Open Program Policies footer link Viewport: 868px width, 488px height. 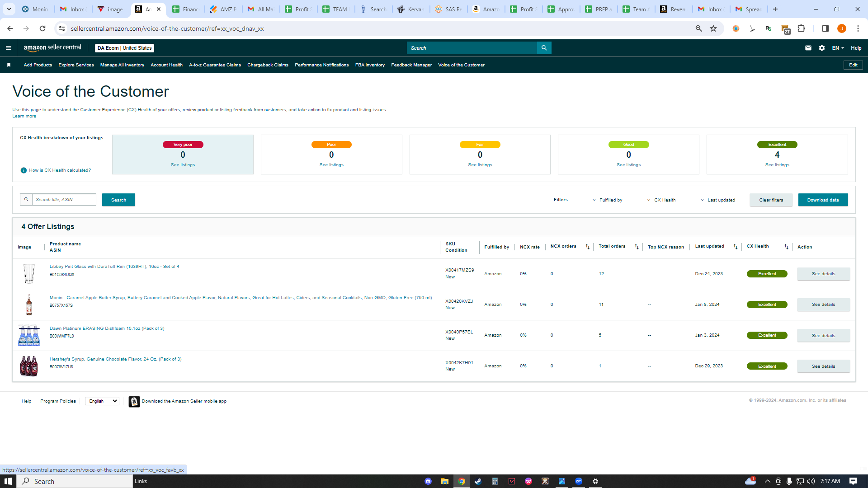pyautogui.click(x=58, y=401)
